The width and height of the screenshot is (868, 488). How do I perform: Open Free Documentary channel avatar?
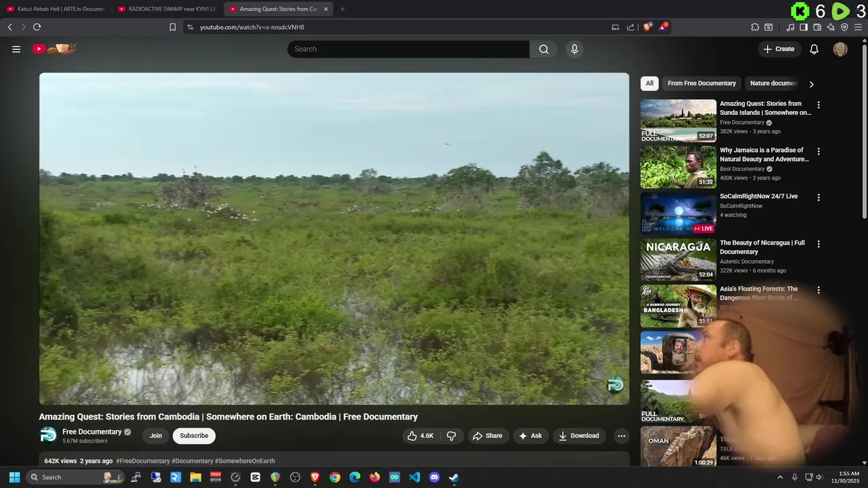tap(48, 435)
